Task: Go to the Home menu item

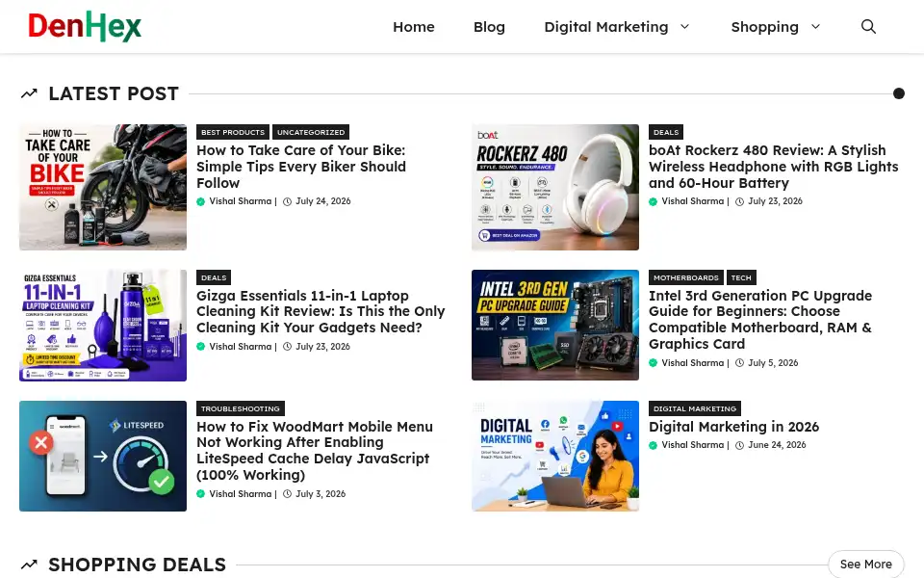Action: [x=414, y=27]
